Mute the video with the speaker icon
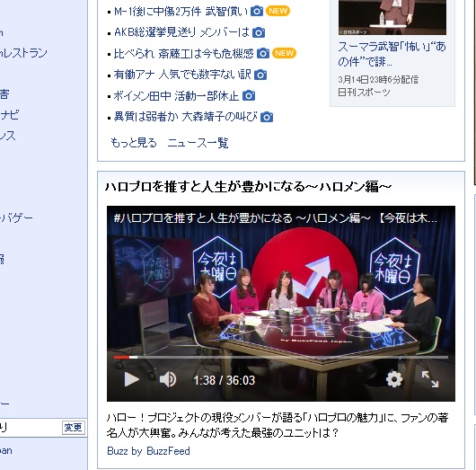476x470 pixels. click(168, 379)
